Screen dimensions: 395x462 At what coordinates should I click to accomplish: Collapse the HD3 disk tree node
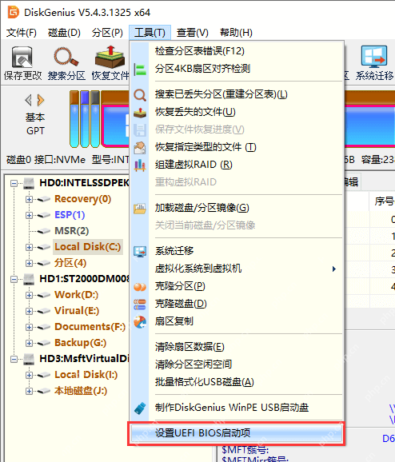[x=14, y=359]
